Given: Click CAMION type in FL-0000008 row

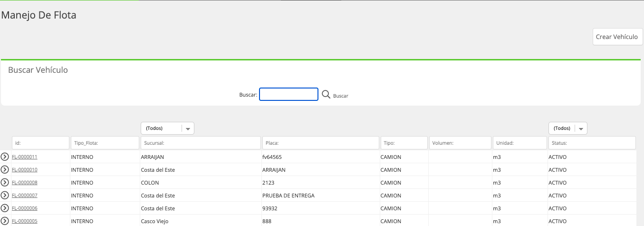Looking at the screenshot, I should (x=391, y=182).
